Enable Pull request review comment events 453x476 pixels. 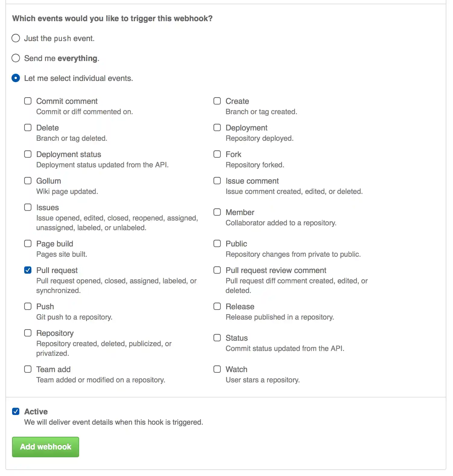[x=217, y=270]
